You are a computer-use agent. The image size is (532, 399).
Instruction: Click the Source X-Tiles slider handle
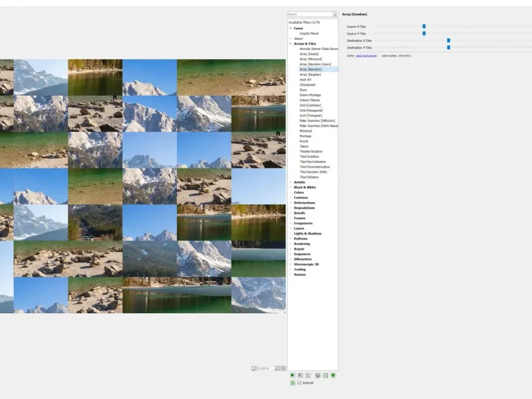tap(424, 27)
